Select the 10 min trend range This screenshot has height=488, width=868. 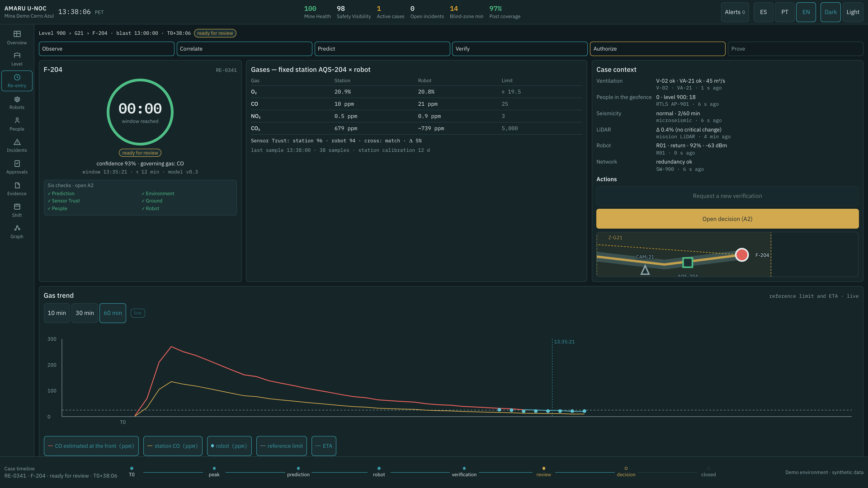pyautogui.click(x=57, y=313)
